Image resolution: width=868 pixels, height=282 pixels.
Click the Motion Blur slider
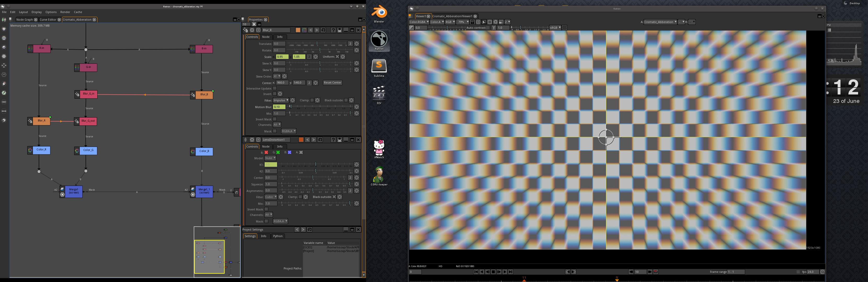(x=320, y=107)
